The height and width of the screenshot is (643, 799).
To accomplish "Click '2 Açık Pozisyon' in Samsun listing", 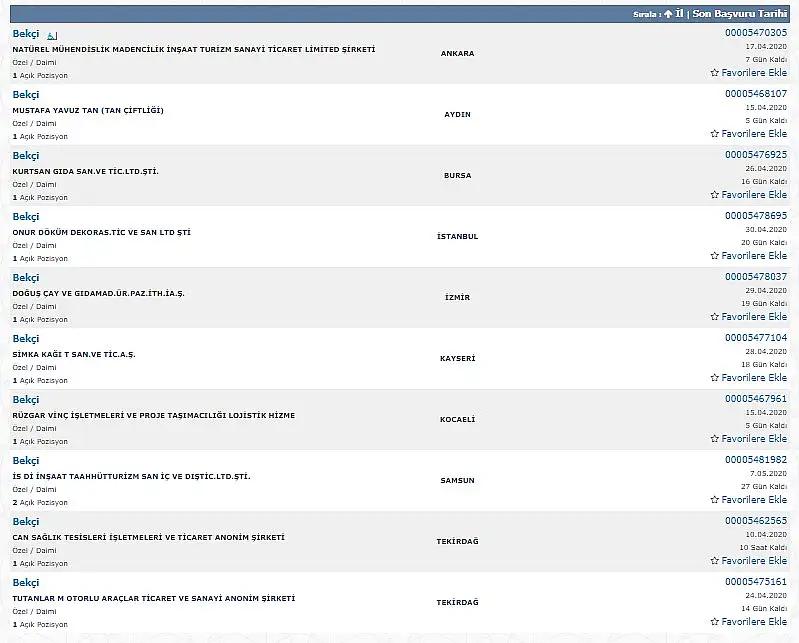I will (40, 502).
